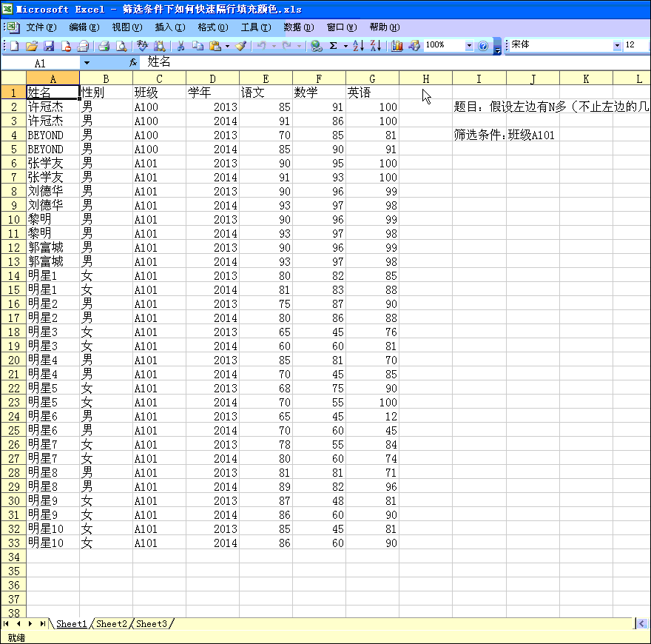Open the 100% zoom dropdown
651x644 pixels.
point(469,46)
